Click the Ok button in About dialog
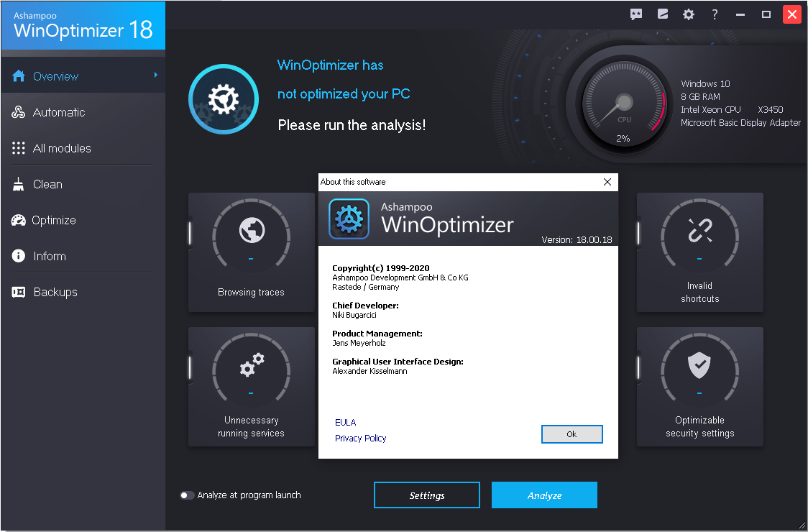 coord(572,434)
